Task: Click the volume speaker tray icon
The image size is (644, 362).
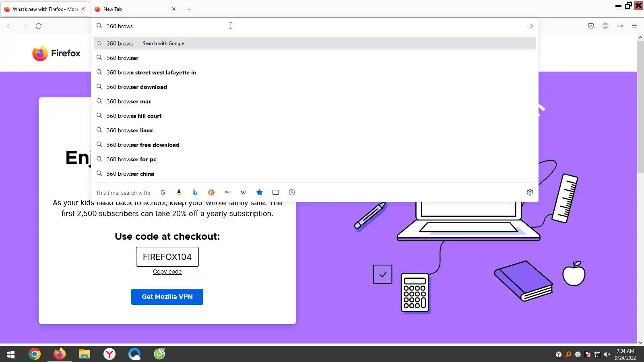Action: (607, 354)
